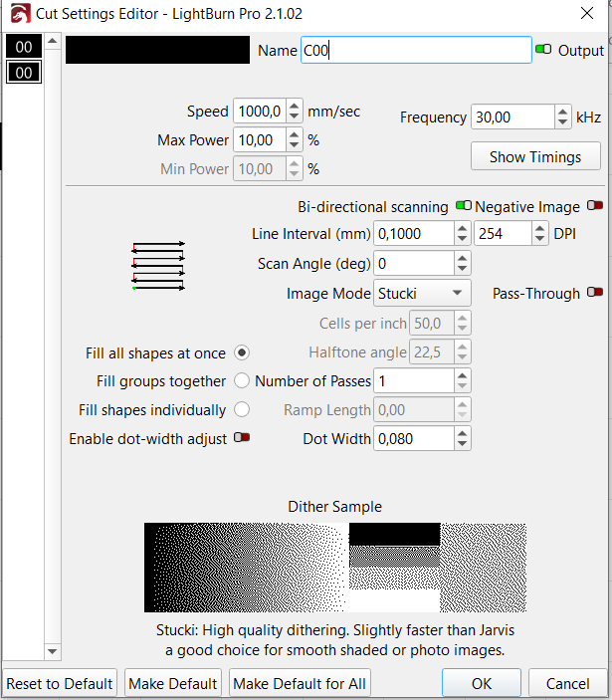Click the Max Power value field

click(260, 139)
